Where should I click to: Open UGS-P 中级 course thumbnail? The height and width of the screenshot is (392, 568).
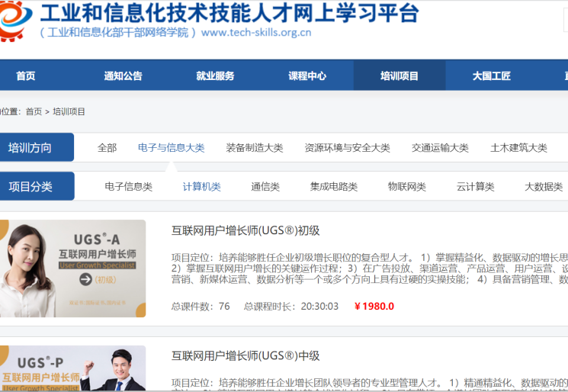(x=73, y=368)
